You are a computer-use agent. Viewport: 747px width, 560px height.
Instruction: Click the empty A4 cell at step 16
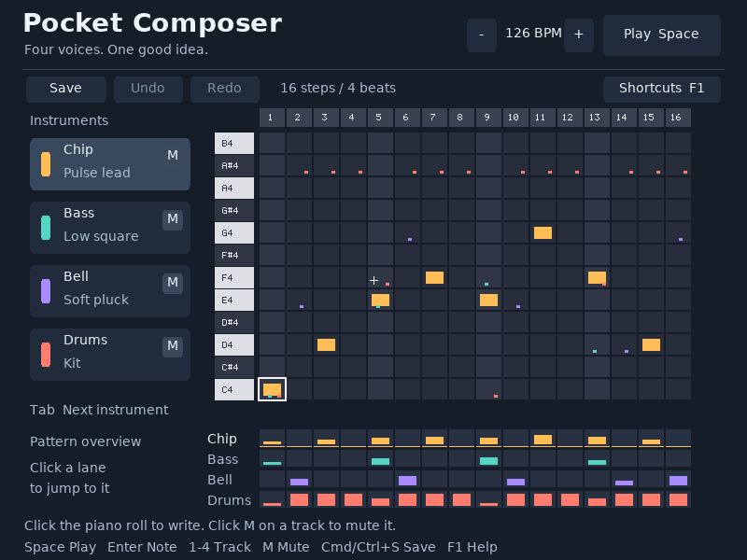point(678,189)
